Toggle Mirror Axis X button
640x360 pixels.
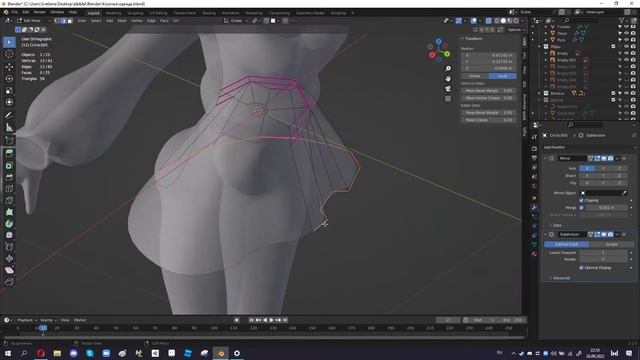click(x=587, y=168)
